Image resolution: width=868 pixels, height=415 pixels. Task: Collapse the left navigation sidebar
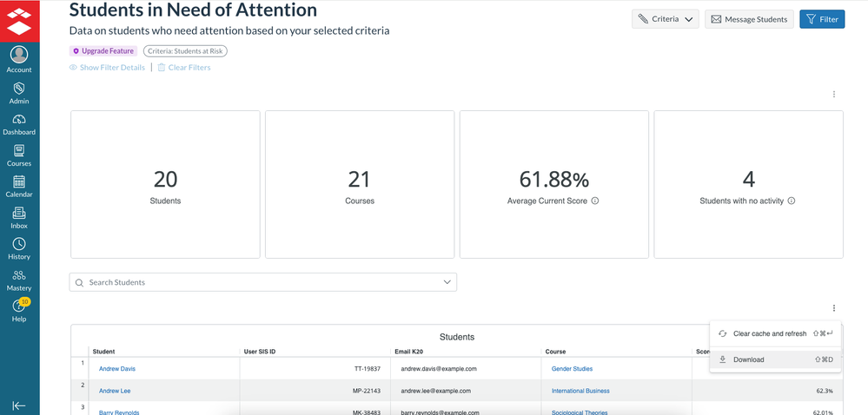[19, 405]
